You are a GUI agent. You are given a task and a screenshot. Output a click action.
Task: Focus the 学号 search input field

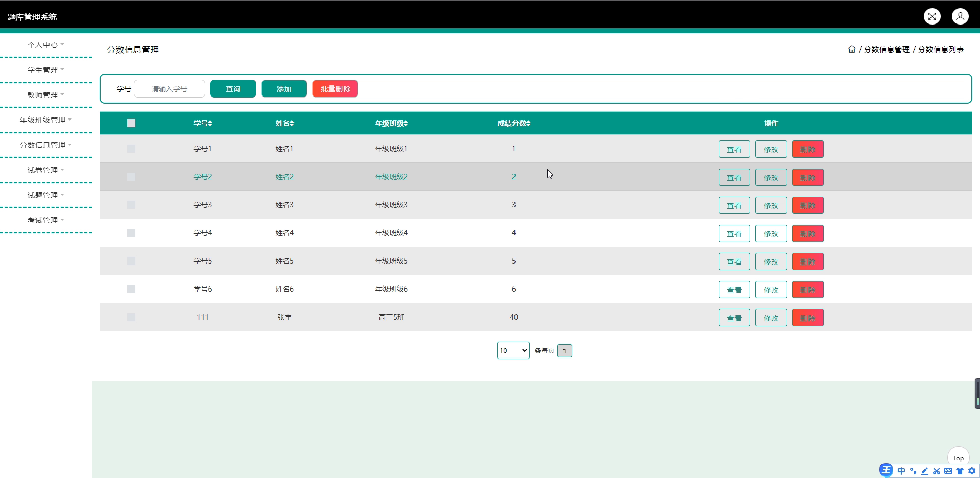point(169,89)
